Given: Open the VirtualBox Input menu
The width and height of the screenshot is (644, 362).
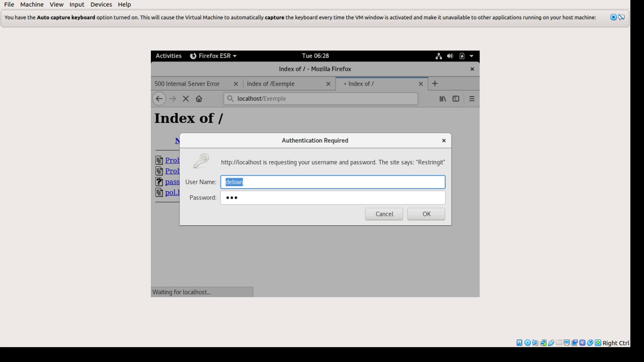Looking at the screenshot, I should pyautogui.click(x=77, y=5).
